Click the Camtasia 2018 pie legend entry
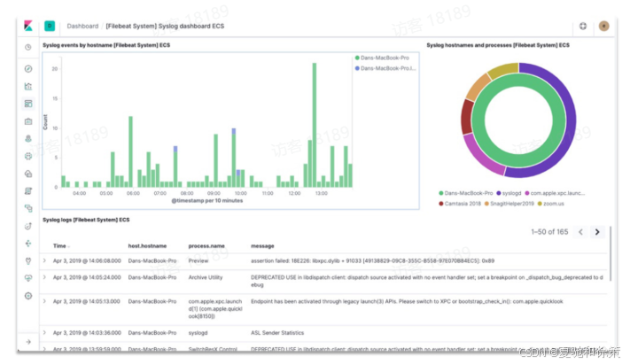The width and height of the screenshot is (630, 364). pos(460,204)
